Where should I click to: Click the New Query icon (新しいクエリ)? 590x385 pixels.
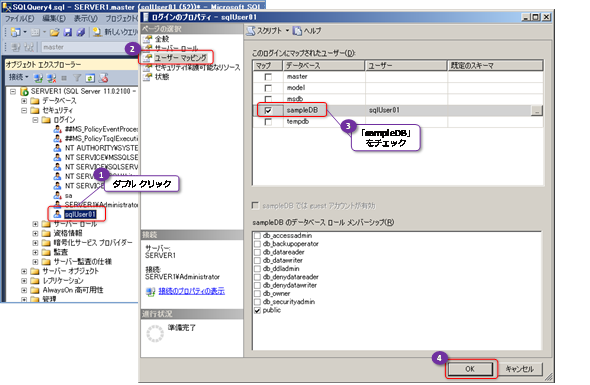[97, 32]
